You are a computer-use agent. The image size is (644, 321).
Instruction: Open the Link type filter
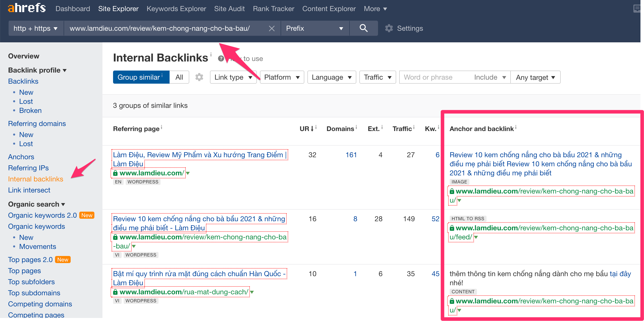[x=233, y=77]
